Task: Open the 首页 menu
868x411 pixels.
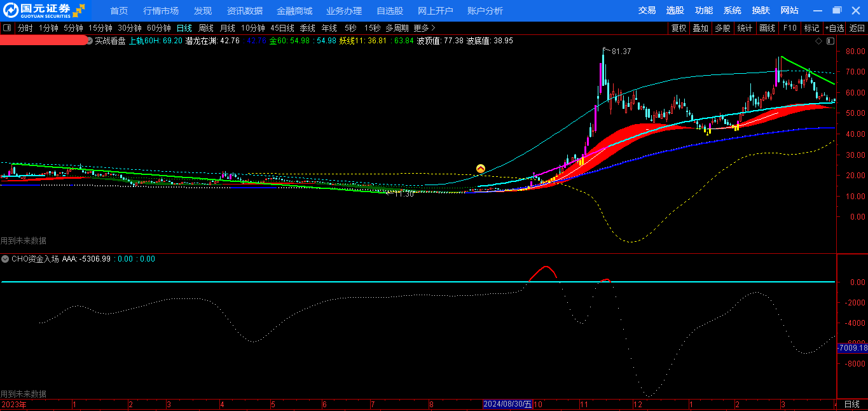Action: tap(119, 11)
